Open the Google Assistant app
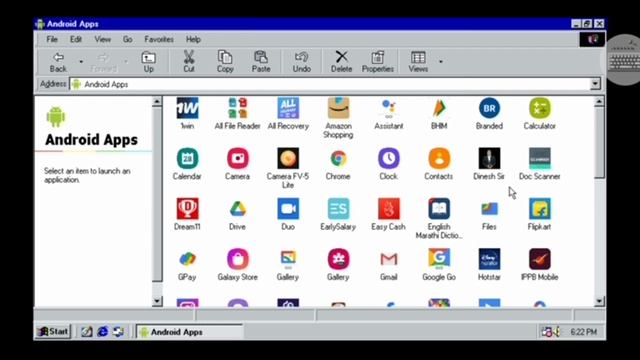This screenshot has width=640, height=360. (x=389, y=109)
